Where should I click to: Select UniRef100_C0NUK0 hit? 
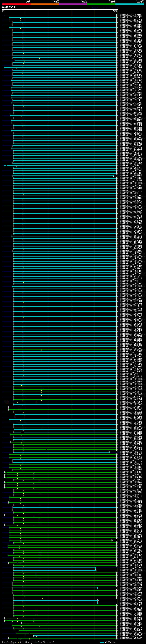point(131,512)
